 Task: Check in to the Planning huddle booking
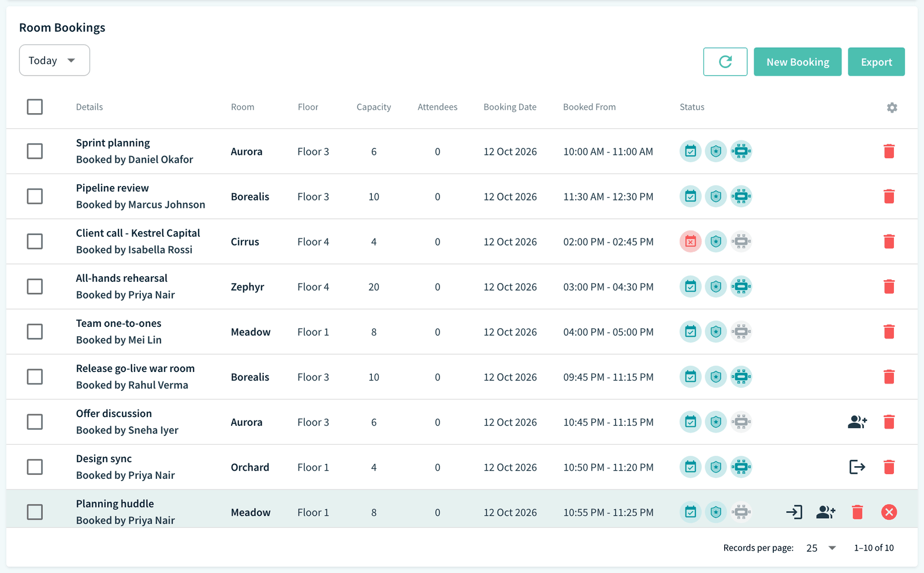pyautogui.click(x=794, y=512)
